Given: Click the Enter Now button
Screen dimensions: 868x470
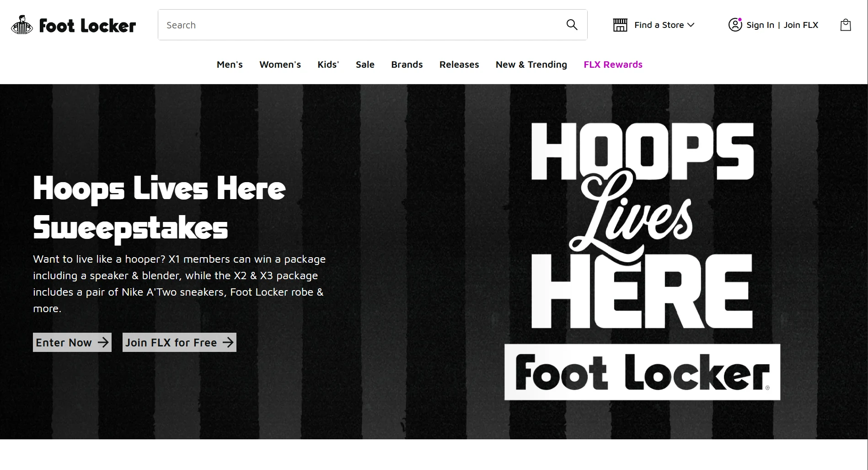Looking at the screenshot, I should [x=72, y=342].
